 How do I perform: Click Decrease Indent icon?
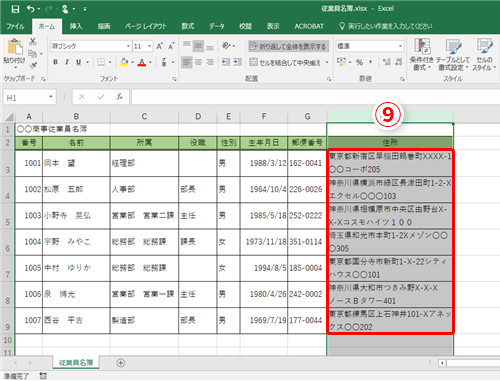[226, 62]
